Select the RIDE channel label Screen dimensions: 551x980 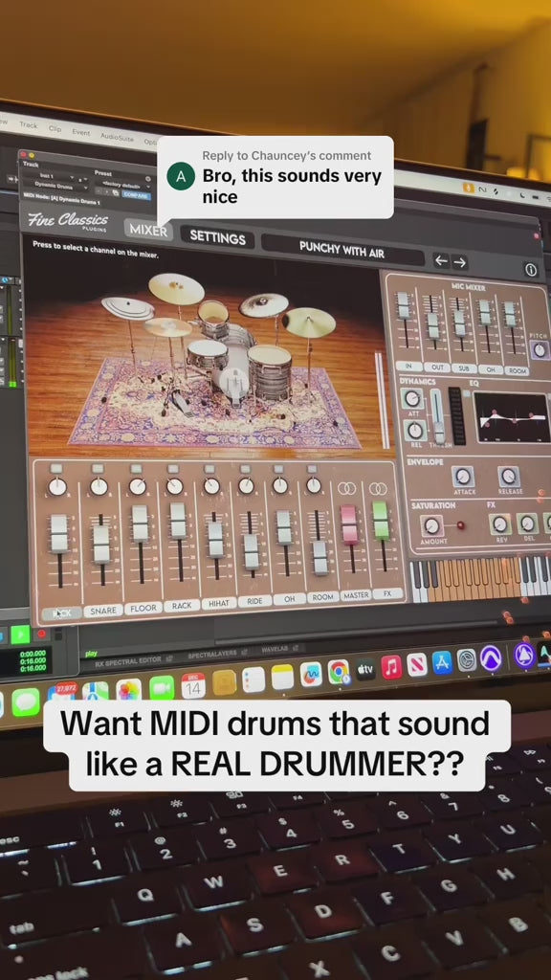pos(254,601)
